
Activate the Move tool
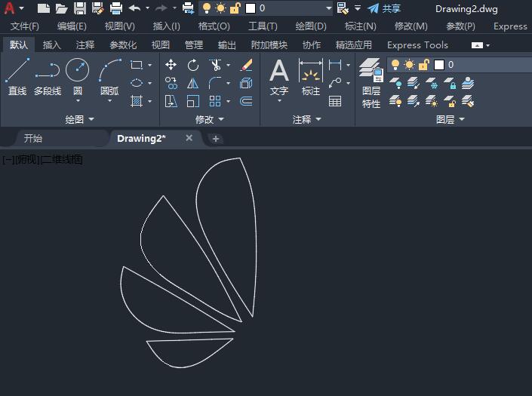pyautogui.click(x=171, y=64)
